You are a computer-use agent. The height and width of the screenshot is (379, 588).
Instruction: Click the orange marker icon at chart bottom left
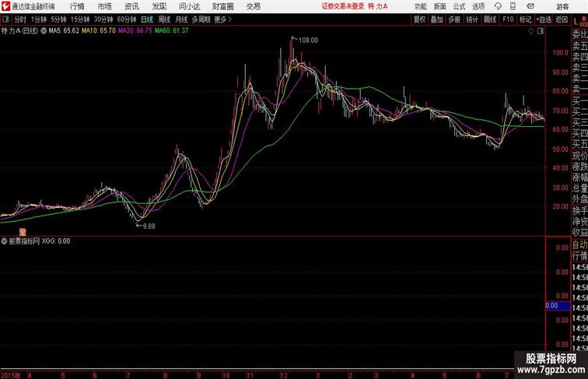pos(23,232)
